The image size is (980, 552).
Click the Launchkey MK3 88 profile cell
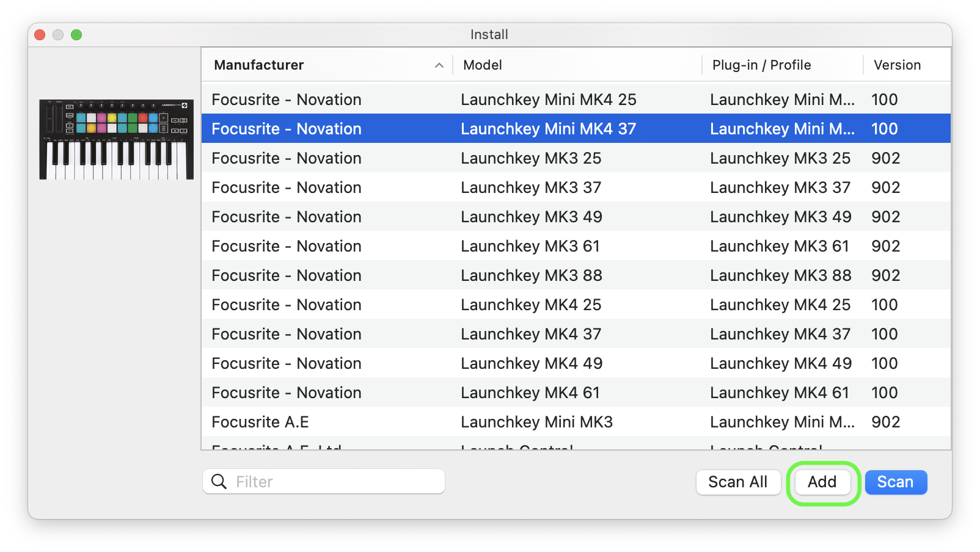pyautogui.click(x=781, y=275)
